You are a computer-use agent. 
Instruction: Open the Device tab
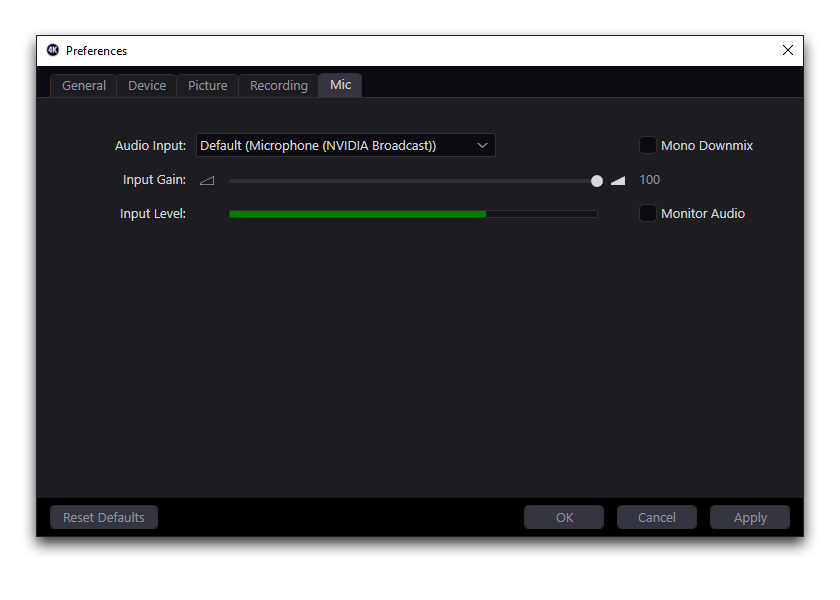pyautogui.click(x=147, y=86)
